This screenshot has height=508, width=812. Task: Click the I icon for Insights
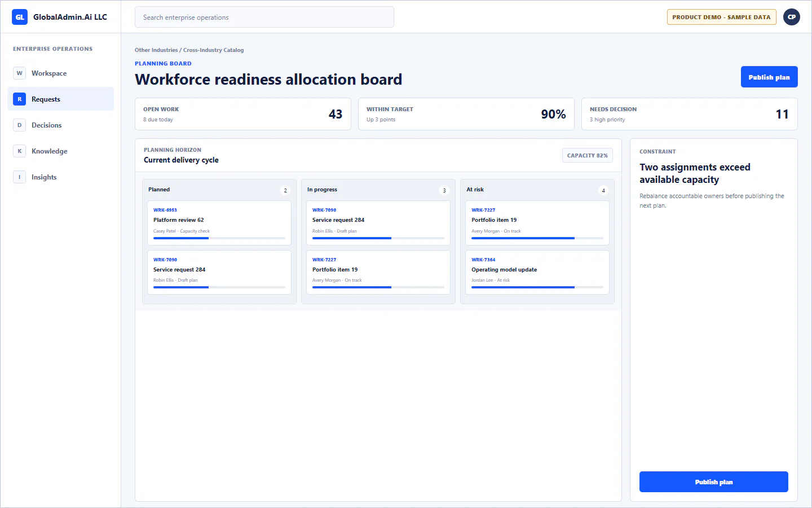coord(20,177)
